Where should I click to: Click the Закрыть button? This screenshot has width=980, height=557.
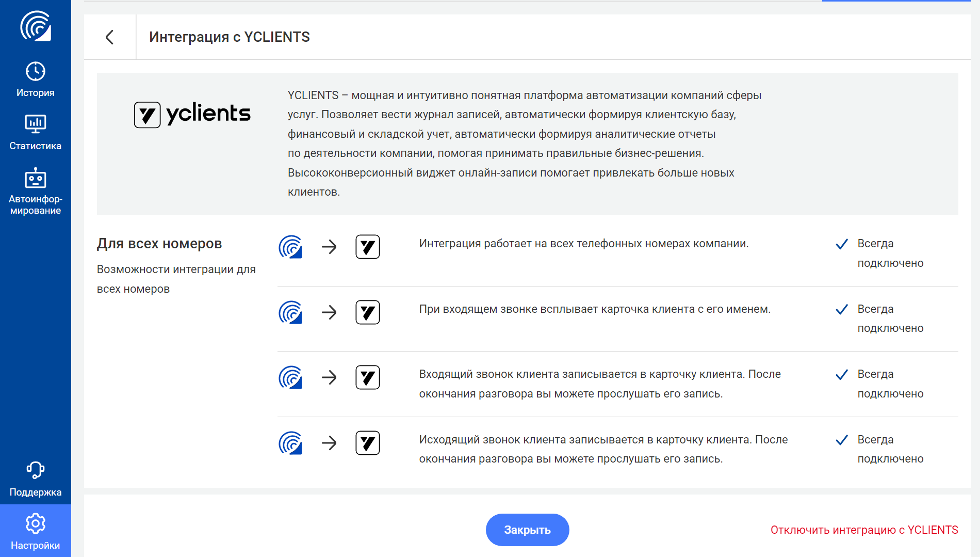527,530
